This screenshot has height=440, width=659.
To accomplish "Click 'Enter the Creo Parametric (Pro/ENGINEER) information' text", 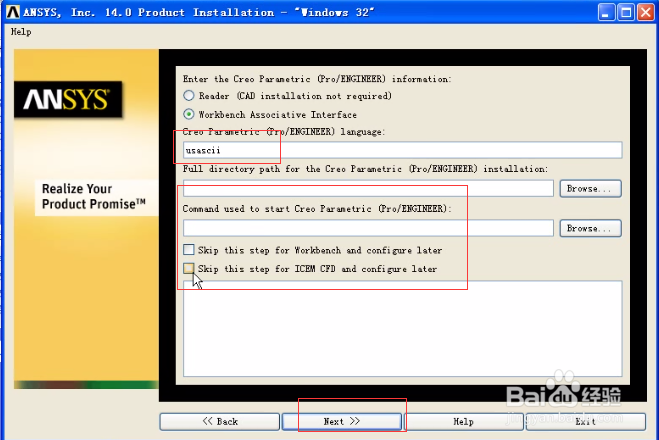I will coord(317,79).
